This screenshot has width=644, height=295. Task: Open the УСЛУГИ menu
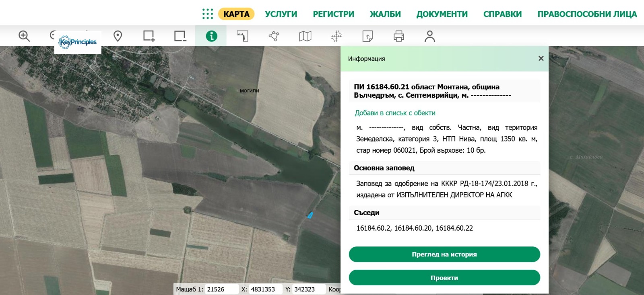click(281, 14)
